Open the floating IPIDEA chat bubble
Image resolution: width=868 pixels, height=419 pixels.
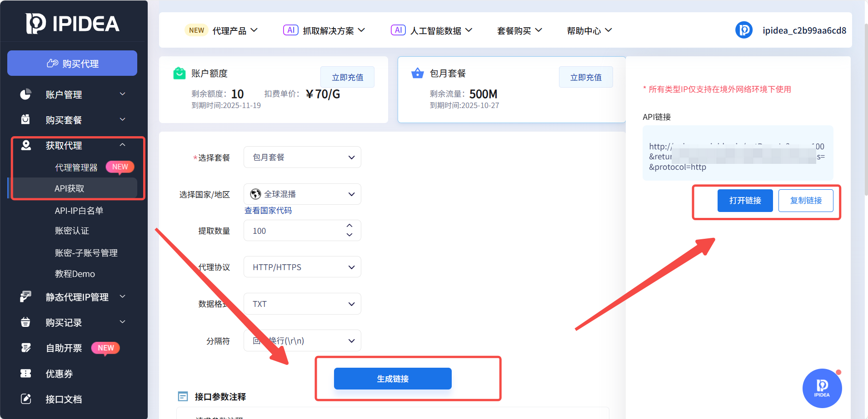click(822, 388)
